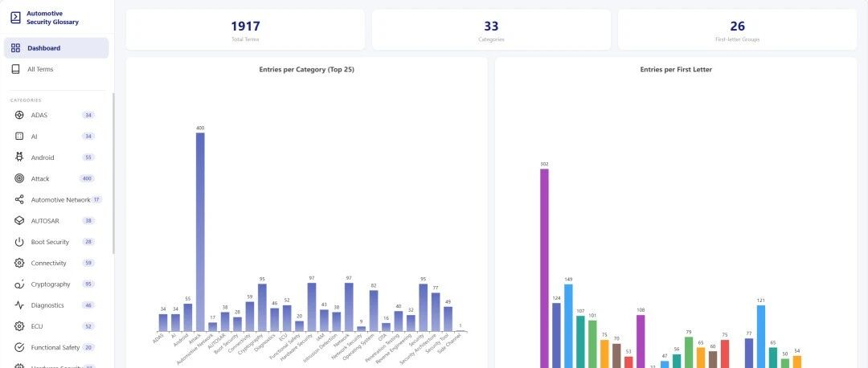This screenshot has height=368, width=868.
Task: Click the 52 badge beside ECU
Action: point(88,326)
